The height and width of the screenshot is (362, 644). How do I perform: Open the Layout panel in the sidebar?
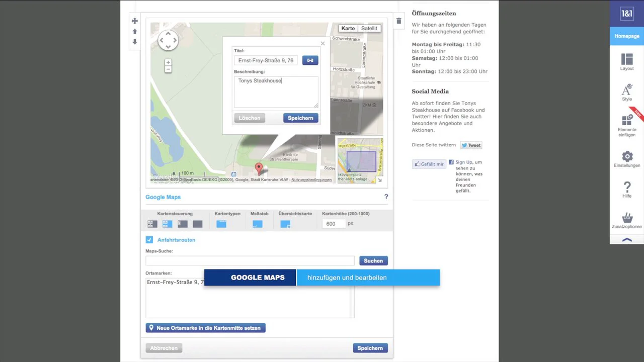tap(627, 62)
